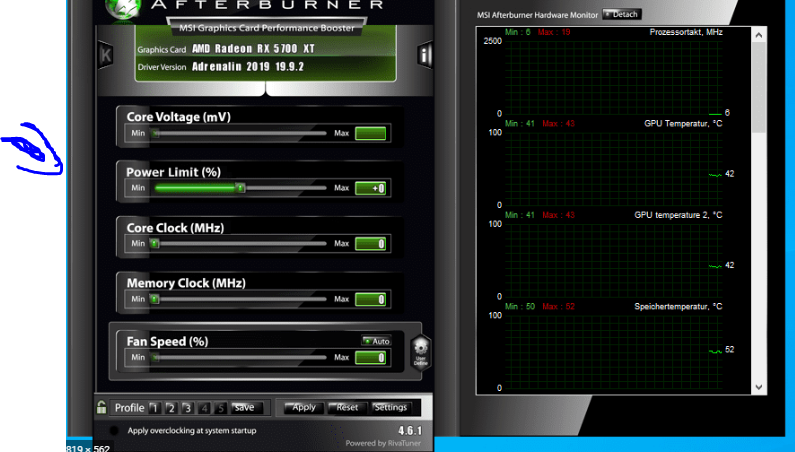Click the Core Voltage (mV) label
This screenshot has width=795, height=452.
(178, 117)
